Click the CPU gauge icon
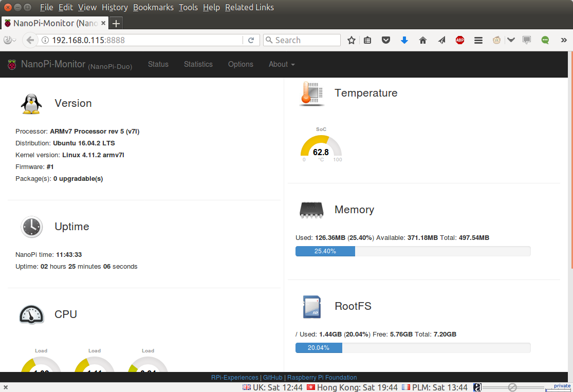This screenshot has height=392, width=573. click(31, 314)
